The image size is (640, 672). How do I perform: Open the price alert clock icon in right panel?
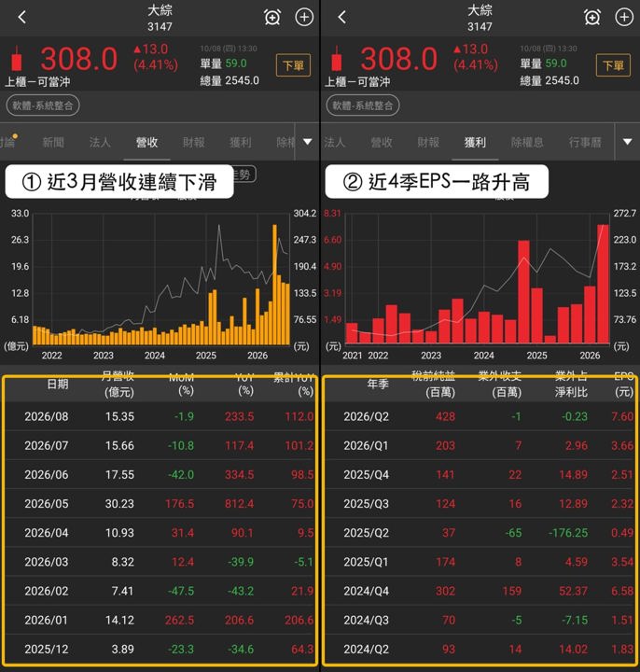(592, 17)
